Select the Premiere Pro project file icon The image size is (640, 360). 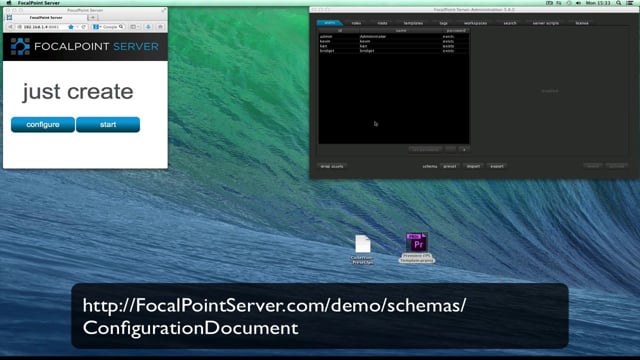point(417,242)
